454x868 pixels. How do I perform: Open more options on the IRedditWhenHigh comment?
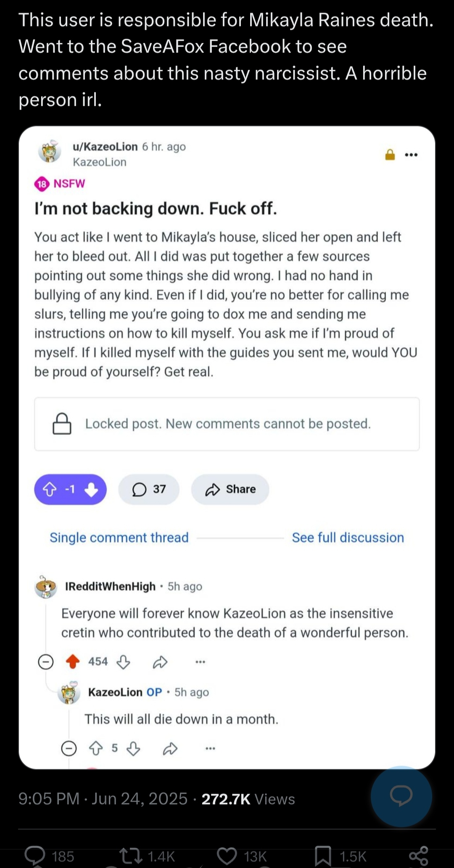[x=200, y=662]
